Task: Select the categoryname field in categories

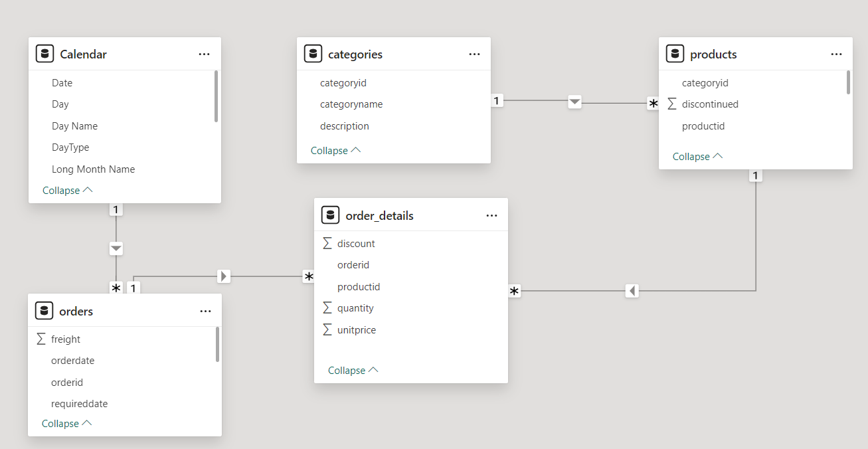Action: click(351, 104)
